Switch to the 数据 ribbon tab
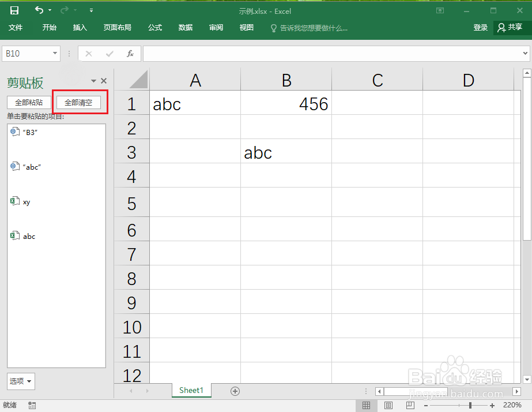 point(185,27)
